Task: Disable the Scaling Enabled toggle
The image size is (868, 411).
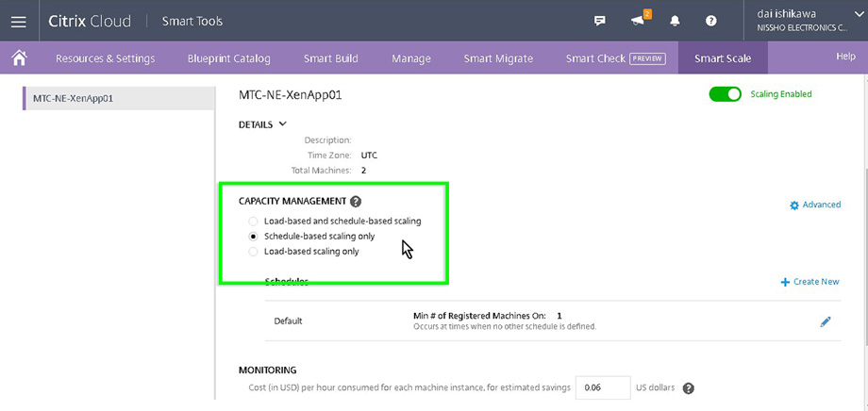Action: pos(725,94)
